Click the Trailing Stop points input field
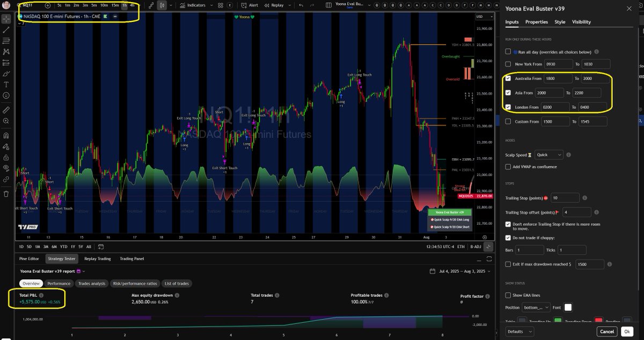Screen dimensions: 644x340 coord(565,198)
